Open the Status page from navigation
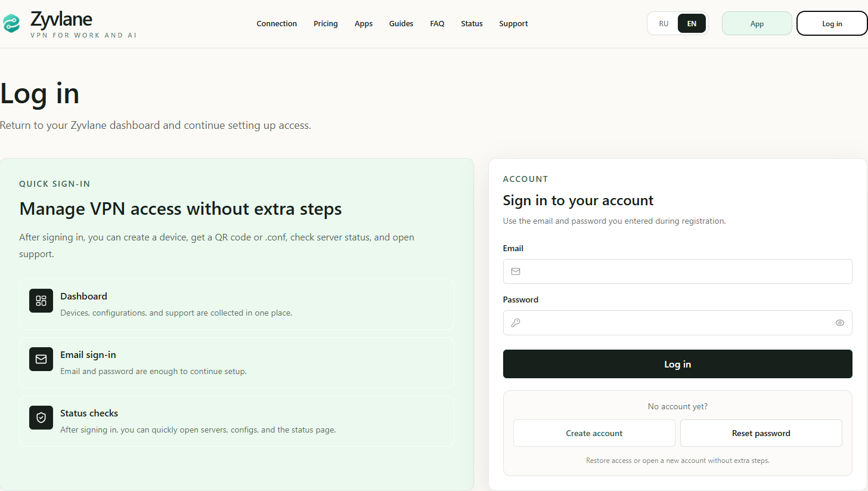The width and height of the screenshot is (868, 491). point(472,24)
